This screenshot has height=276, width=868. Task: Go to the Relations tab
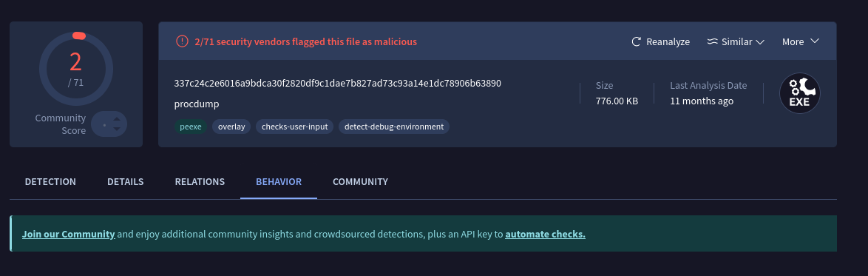[x=200, y=182]
